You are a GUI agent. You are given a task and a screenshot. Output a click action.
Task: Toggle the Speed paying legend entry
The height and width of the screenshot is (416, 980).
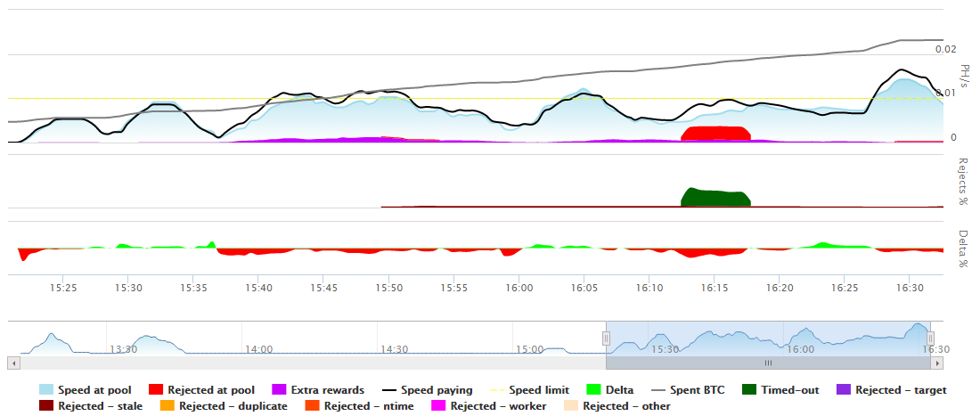[x=426, y=390]
